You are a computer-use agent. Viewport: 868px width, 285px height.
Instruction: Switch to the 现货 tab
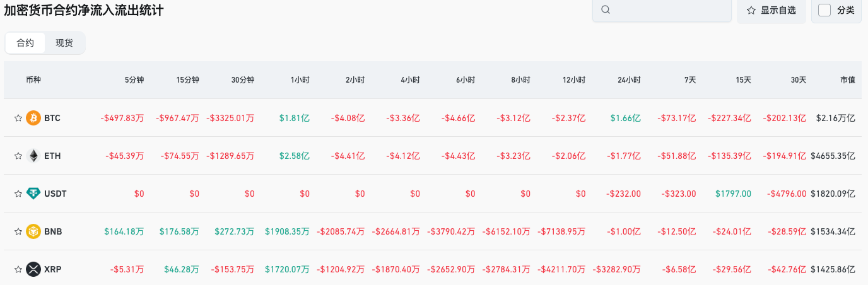coord(64,43)
